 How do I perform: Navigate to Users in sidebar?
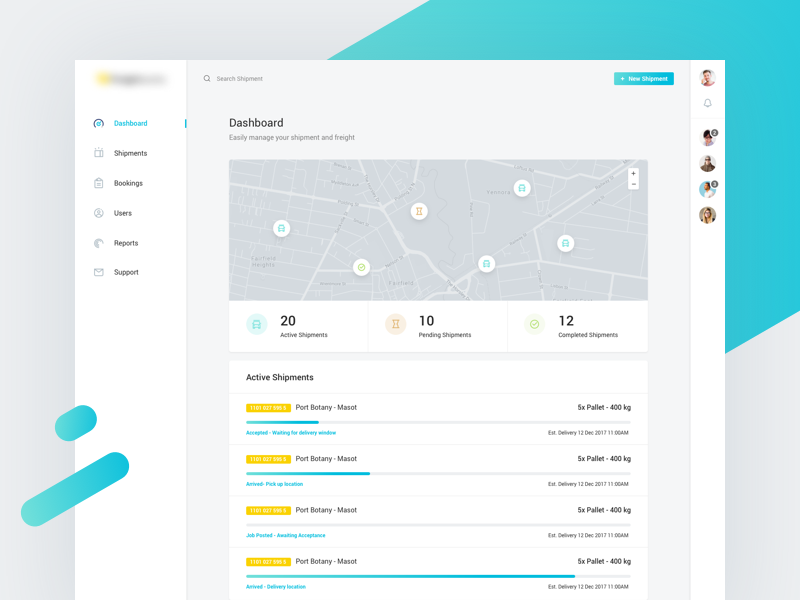(122, 213)
